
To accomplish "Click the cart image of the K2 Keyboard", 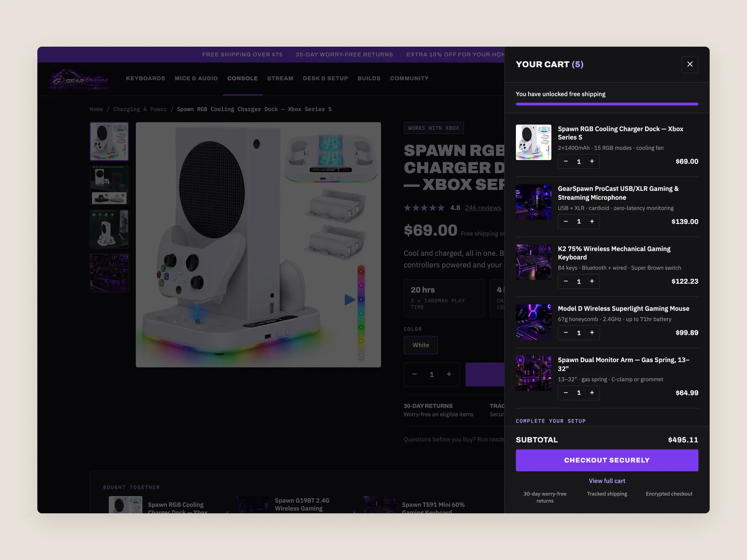I will click(x=533, y=262).
